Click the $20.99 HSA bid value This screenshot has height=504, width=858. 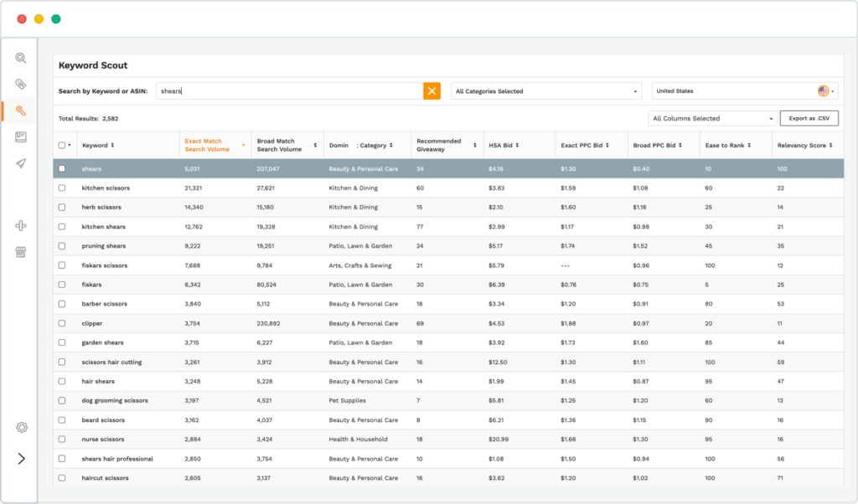499,440
